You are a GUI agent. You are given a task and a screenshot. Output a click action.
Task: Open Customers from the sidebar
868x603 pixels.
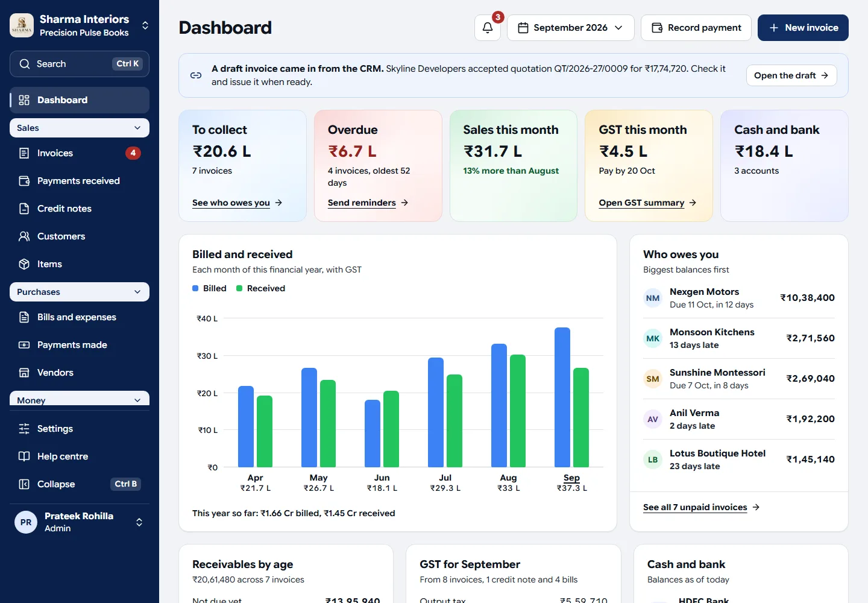click(80, 236)
